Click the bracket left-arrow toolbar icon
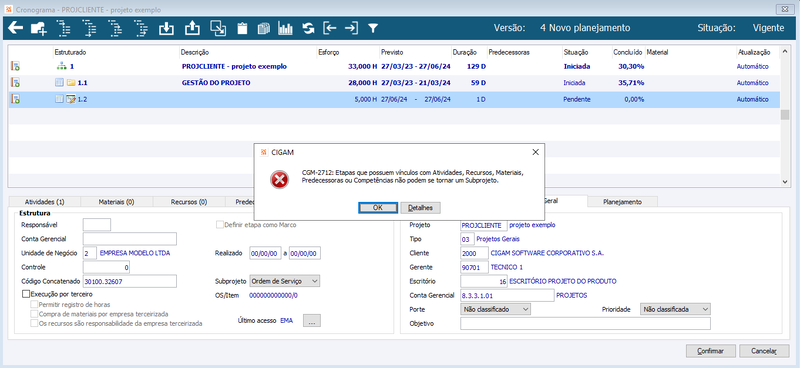The height and width of the screenshot is (368, 800). [330, 28]
